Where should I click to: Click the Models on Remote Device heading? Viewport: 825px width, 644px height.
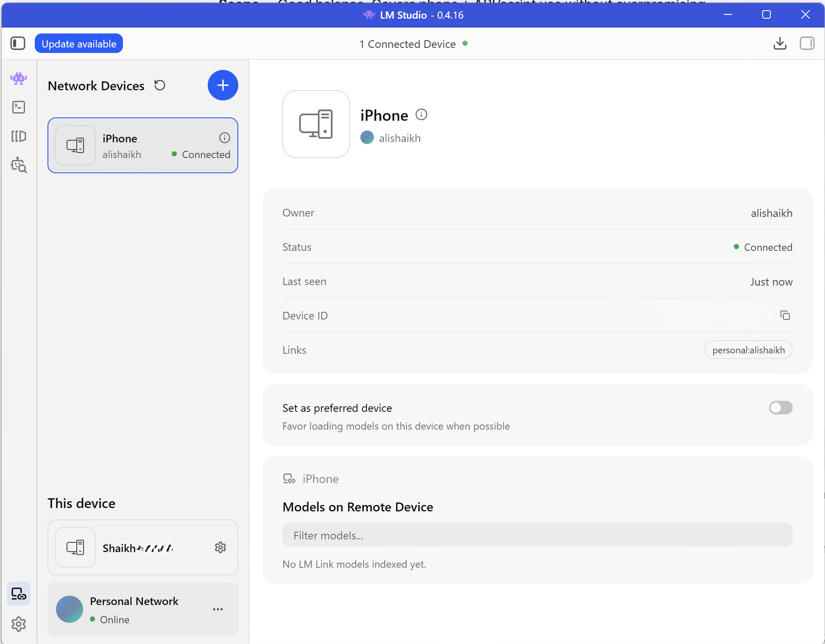click(x=358, y=507)
